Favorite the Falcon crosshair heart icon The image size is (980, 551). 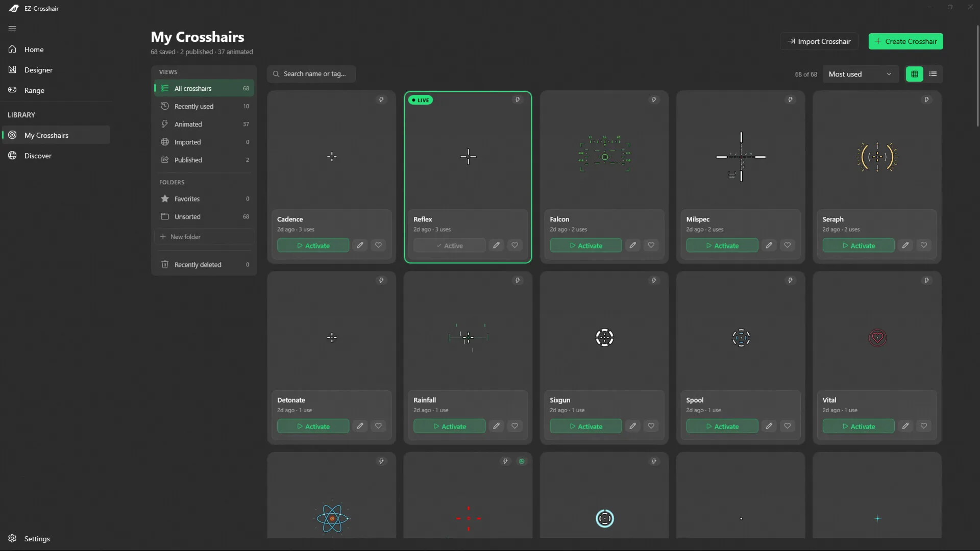(651, 245)
